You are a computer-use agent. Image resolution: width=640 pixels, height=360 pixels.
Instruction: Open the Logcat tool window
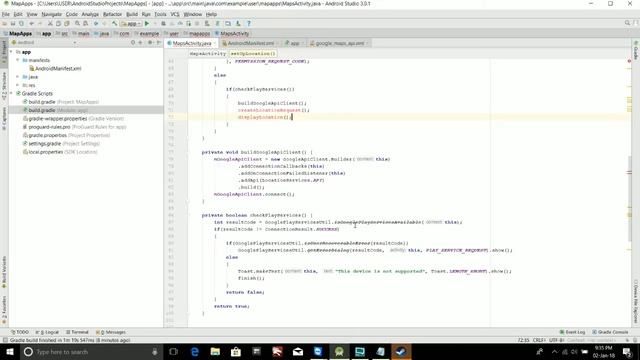tap(47, 332)
